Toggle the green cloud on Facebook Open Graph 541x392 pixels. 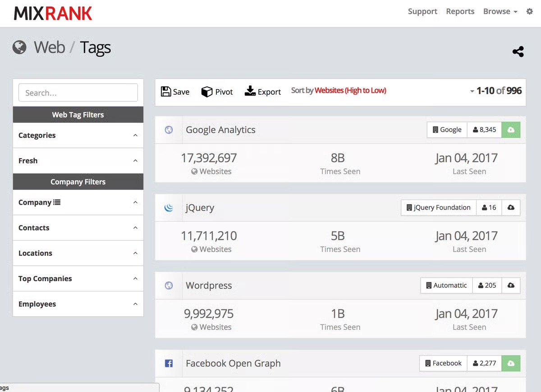coord(511,363)
